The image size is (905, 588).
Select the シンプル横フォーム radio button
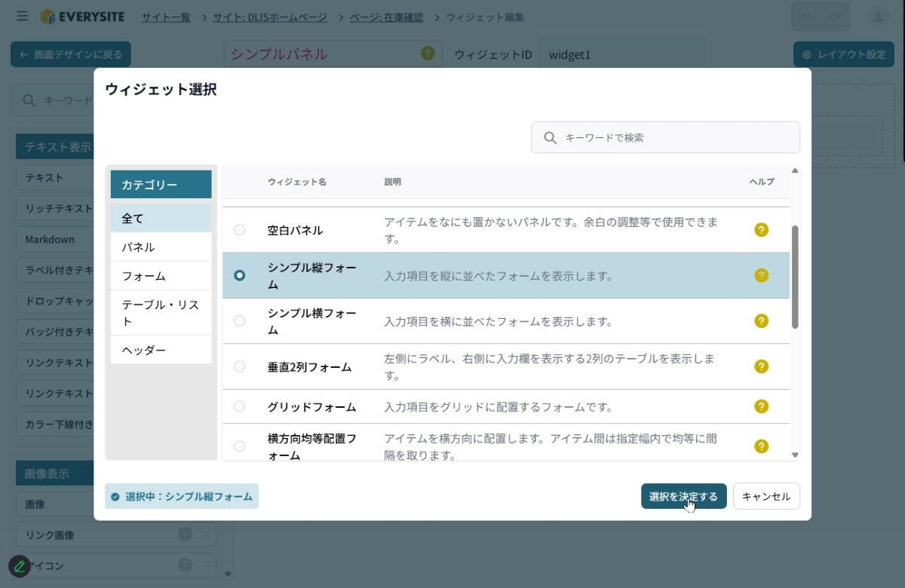[x=240, y=321]
